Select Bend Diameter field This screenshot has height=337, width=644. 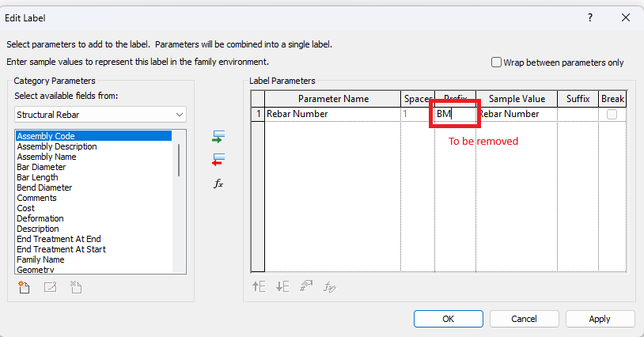[93, 187]
